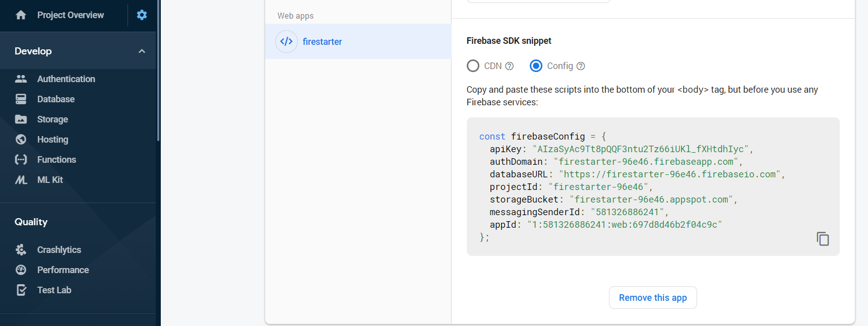Select the firestarter web app
868x326 pixels.
(322, 42)
